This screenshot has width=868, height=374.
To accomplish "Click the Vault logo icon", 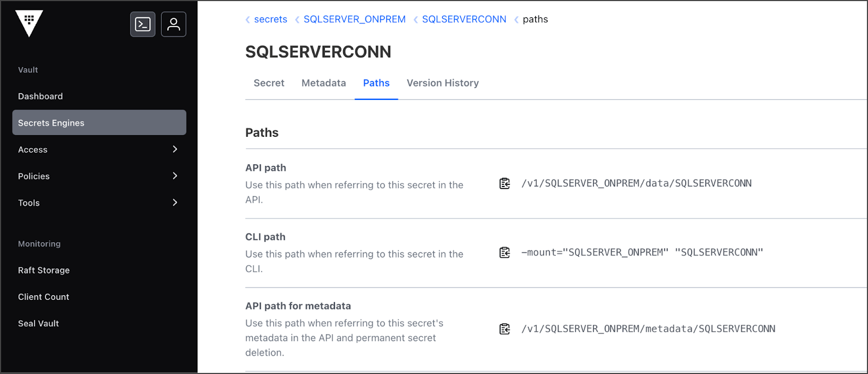I will [29, 23].
